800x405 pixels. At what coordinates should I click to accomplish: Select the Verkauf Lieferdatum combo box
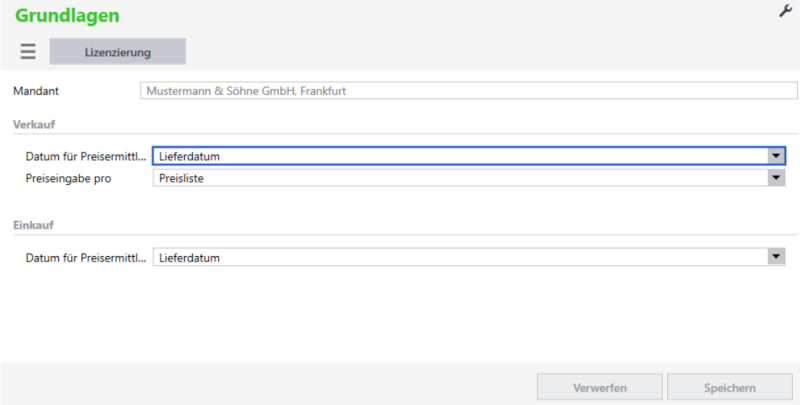tap(459, 156)
